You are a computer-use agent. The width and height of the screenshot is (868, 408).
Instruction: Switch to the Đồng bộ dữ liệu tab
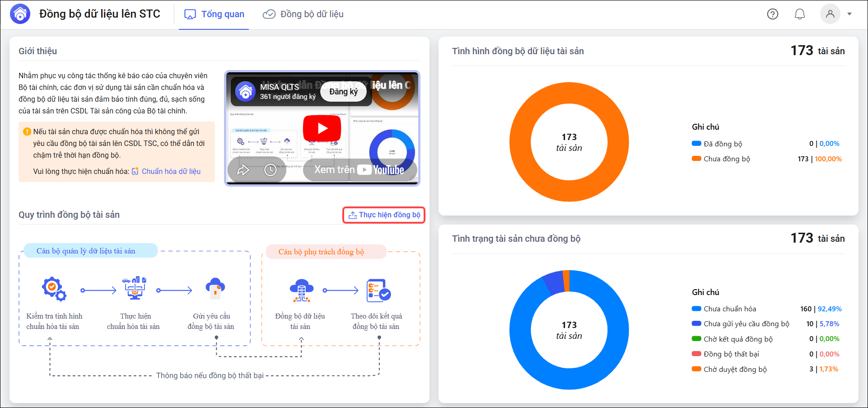tap(303, 14)
